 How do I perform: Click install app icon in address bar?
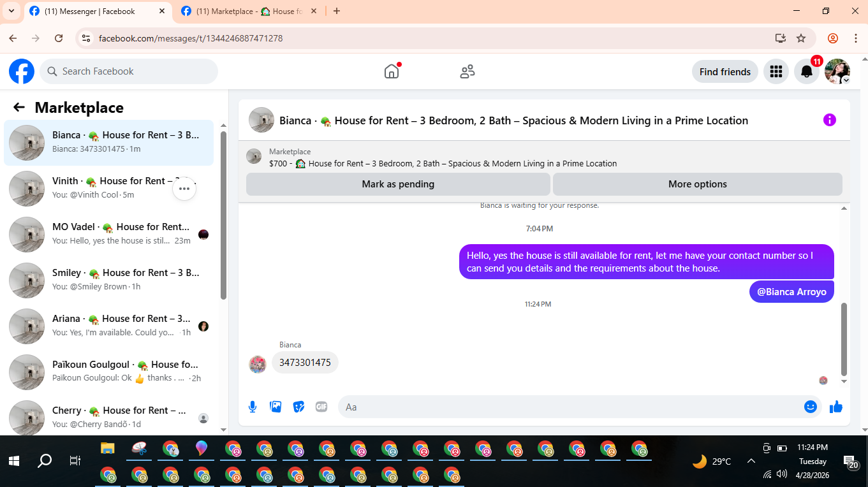pos(781,38)
